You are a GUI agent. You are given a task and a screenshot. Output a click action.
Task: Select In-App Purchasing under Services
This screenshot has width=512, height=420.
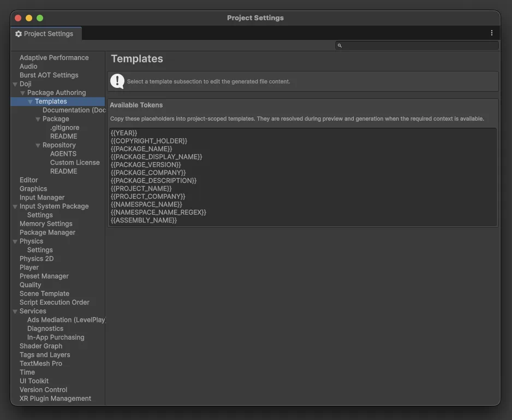56,338
